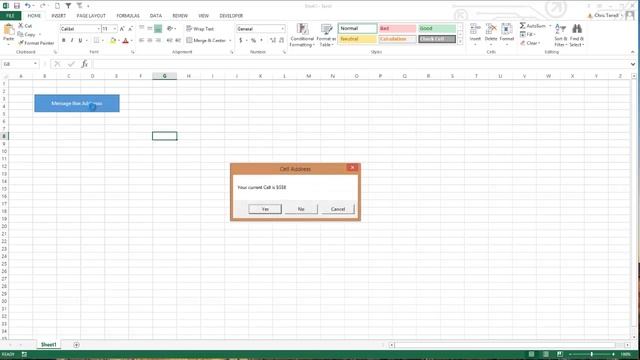Image resolution: width=640 pixels, height=360 pixels.
Task: Apply Accounting dollar number format
Action: pos(241,40)
